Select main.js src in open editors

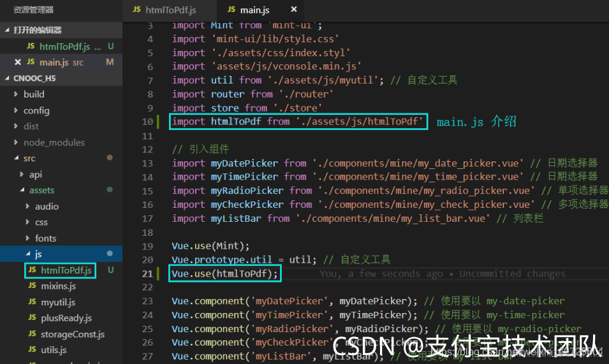pos(61,62)
